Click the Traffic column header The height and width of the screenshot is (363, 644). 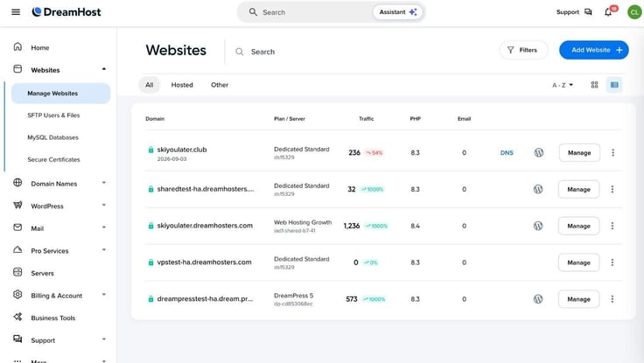point(367,119)
